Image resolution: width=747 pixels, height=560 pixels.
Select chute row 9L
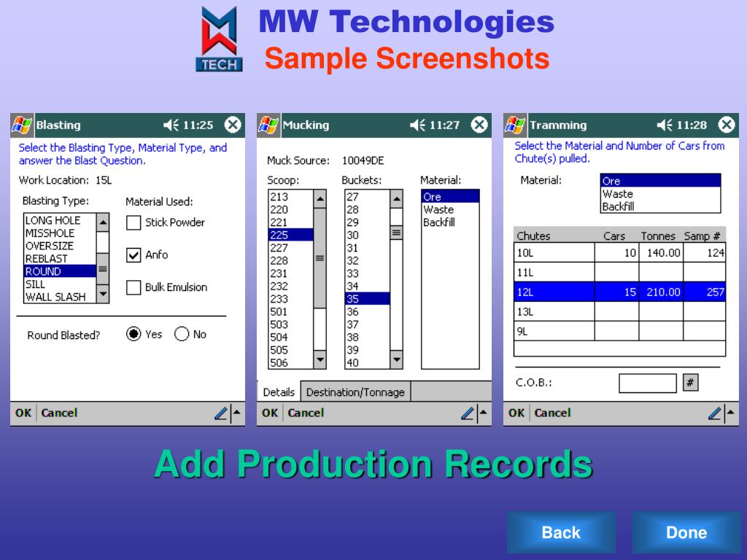coord(620,331)
